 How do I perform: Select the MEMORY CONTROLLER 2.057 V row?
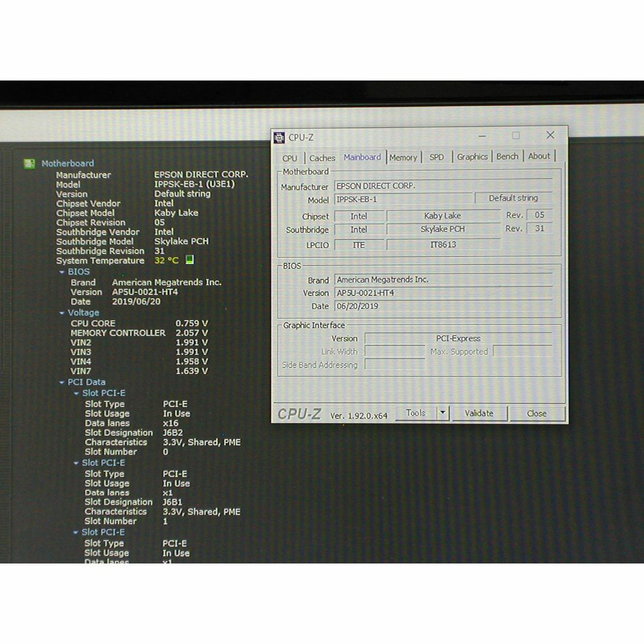coord(139,333)
